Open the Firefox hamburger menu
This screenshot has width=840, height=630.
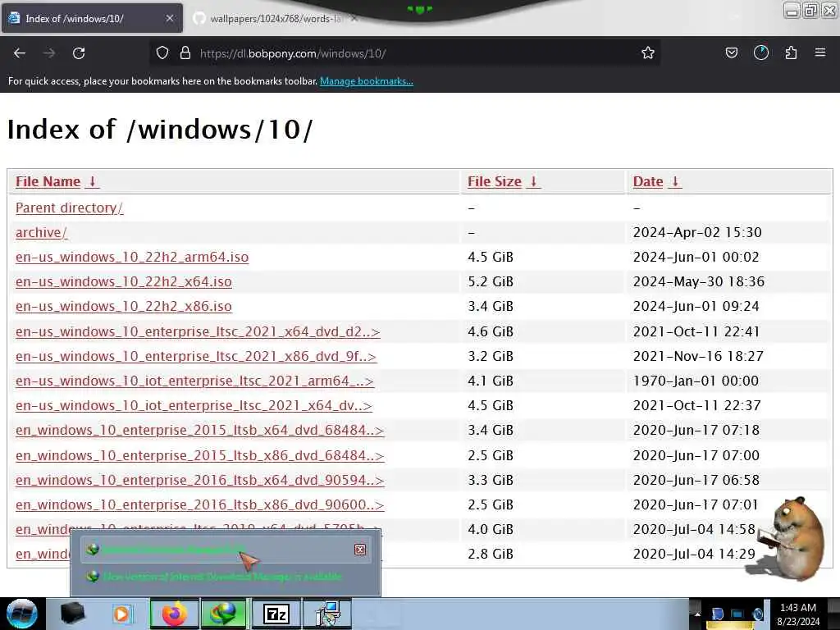[x=820, y=53]
